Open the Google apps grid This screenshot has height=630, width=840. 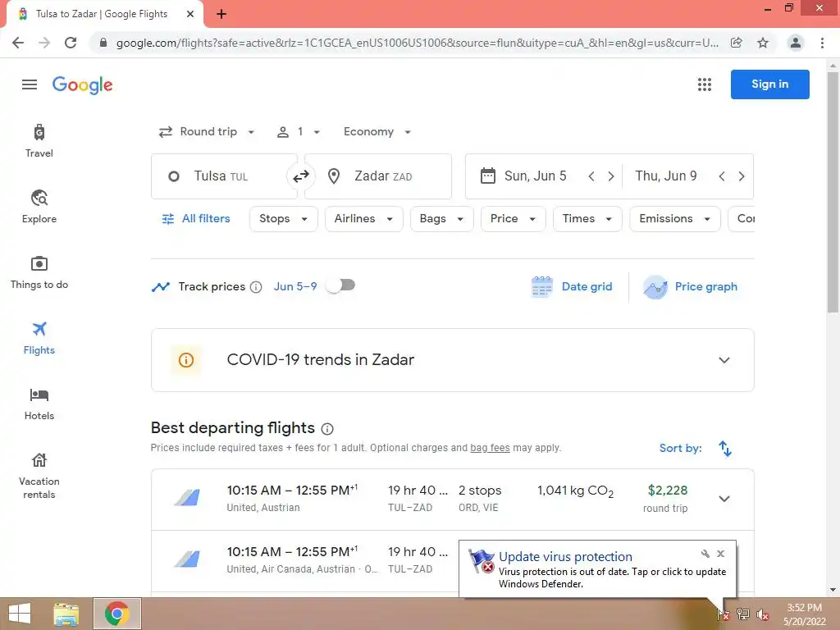coord(705,84)
